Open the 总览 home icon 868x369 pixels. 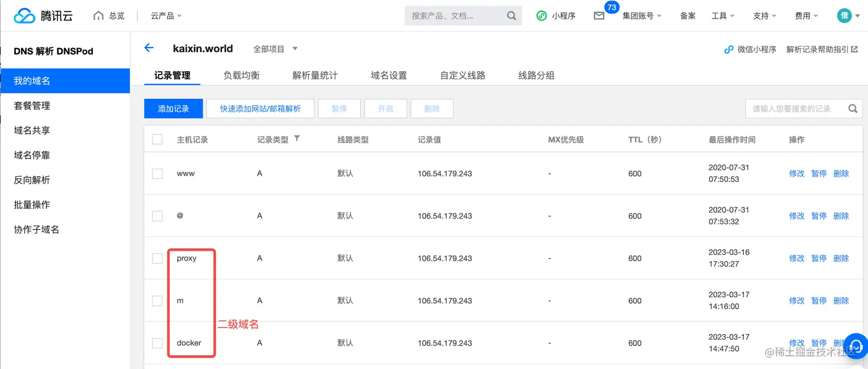coord(99,15)
